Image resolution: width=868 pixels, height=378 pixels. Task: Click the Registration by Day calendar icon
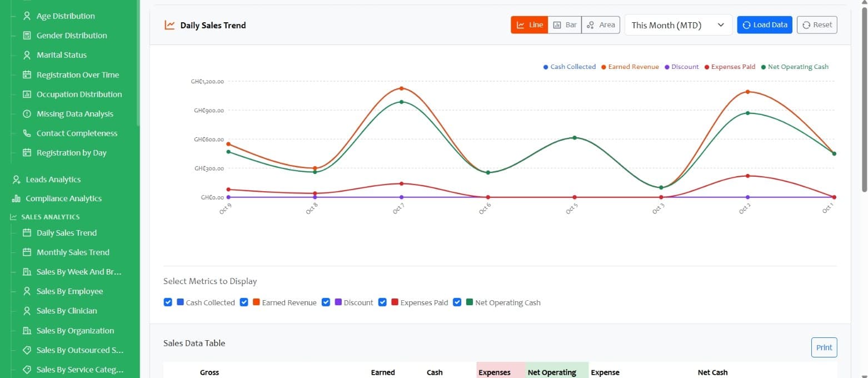pos(27,153)
